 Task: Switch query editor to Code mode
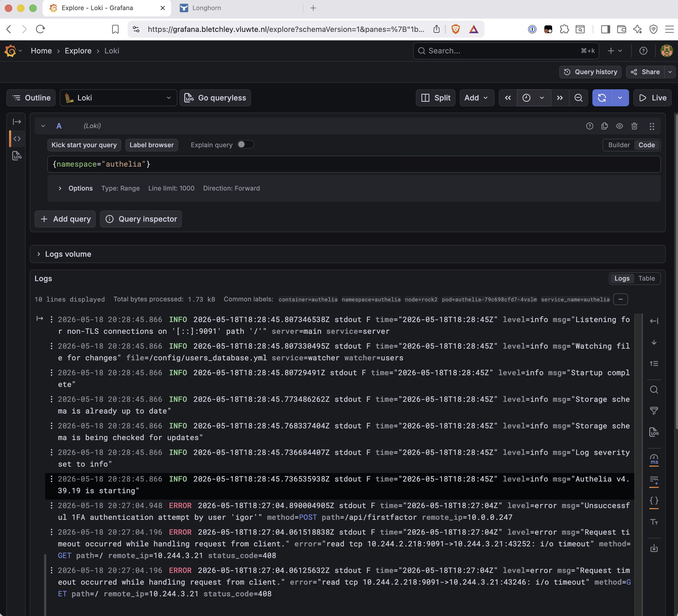coord(646,145)
